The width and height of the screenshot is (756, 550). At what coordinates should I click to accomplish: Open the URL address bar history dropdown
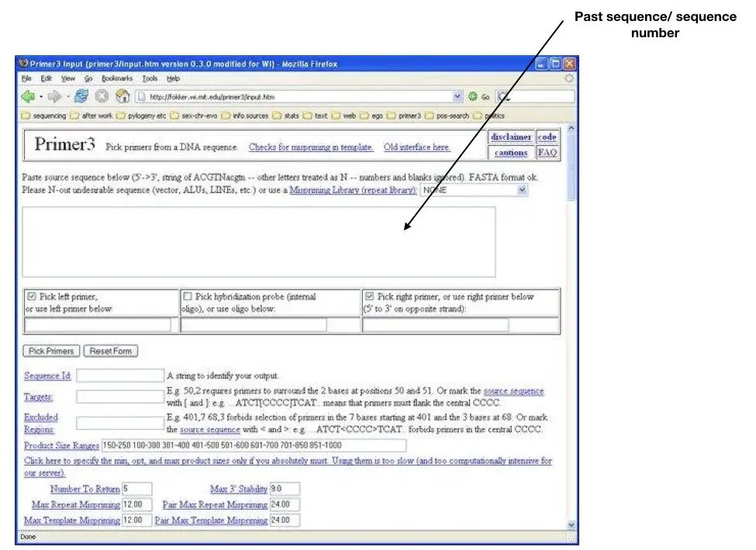(x=457, y=96)
